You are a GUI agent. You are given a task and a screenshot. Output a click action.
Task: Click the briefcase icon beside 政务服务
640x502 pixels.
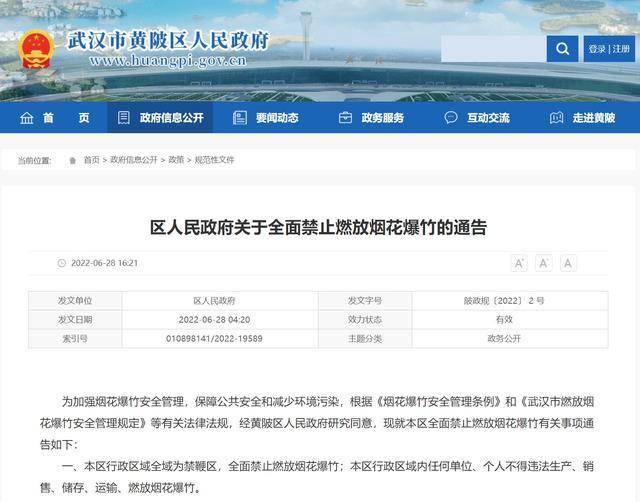[x=345, y=118]
